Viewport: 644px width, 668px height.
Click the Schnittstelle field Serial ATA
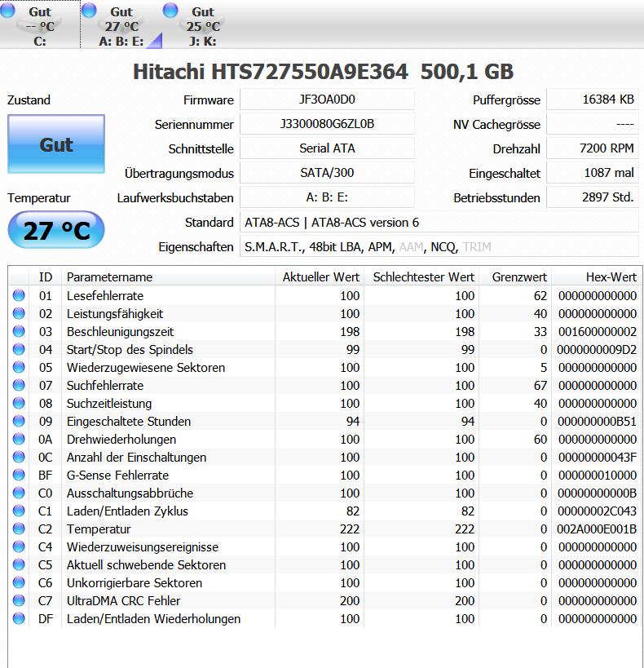coord(327,148)
